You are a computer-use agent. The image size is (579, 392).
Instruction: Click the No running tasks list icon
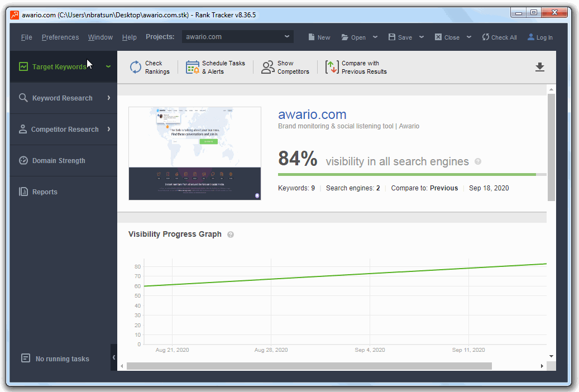(26, 358)
